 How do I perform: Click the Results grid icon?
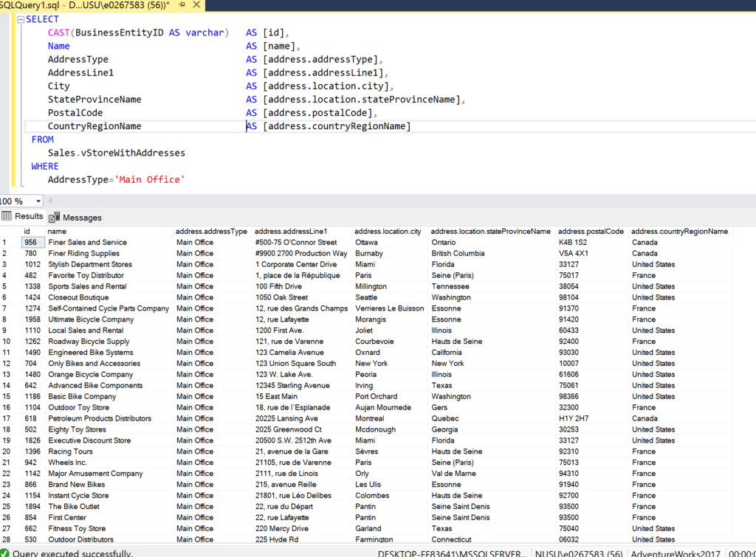click(x=7, y=216)
